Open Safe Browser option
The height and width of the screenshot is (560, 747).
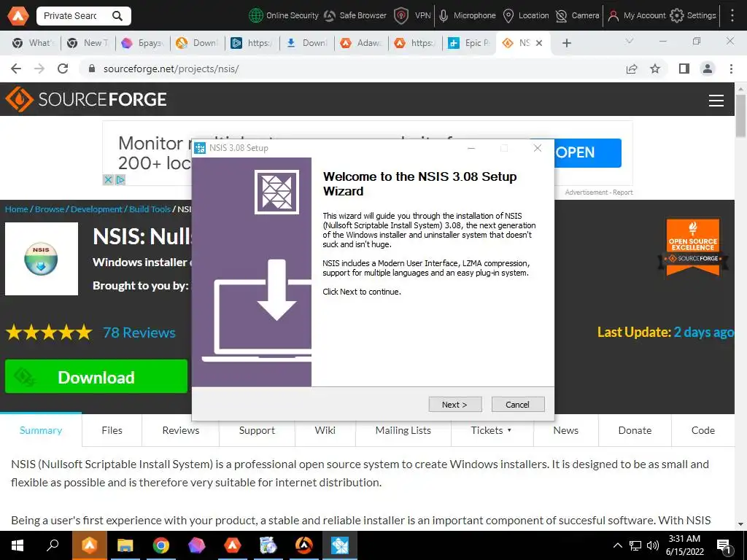click(x=355, y=16)
